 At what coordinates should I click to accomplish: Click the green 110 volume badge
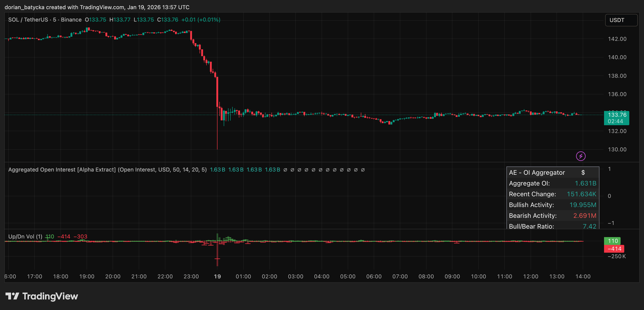click(x=612, y=241)
